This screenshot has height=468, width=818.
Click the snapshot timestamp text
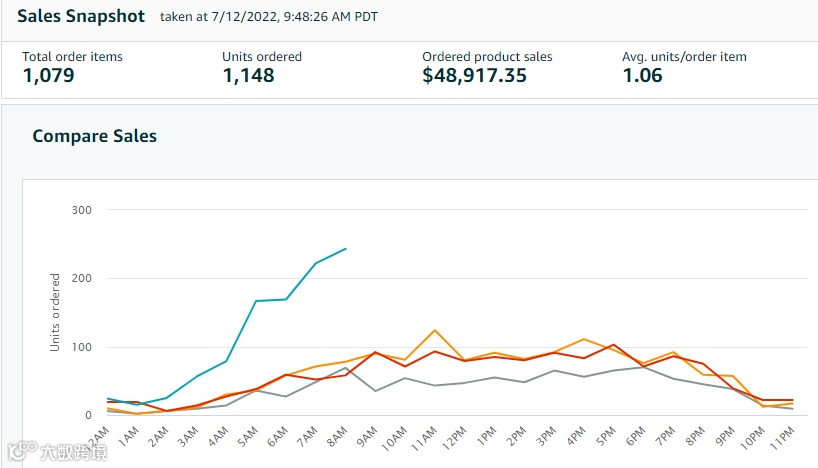(x=269, y=18)
